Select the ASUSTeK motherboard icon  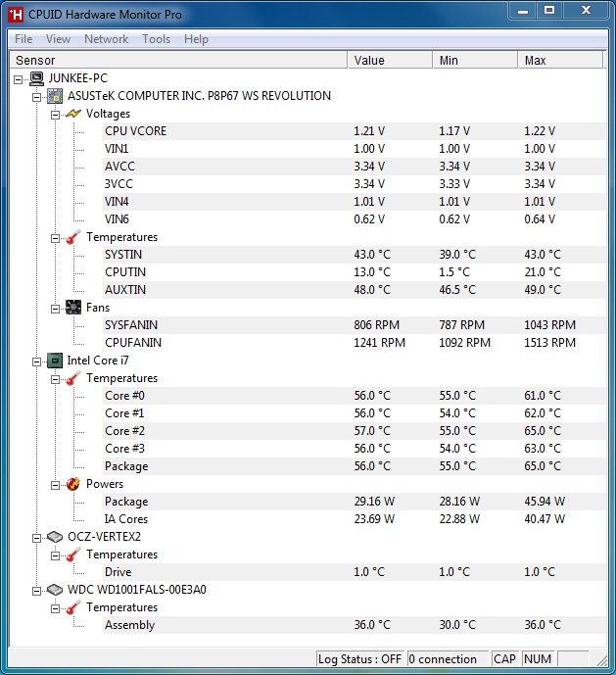click(x=55, y=96)
